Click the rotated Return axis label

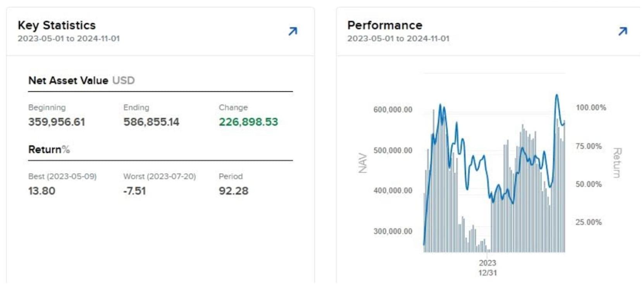(617, 163)
